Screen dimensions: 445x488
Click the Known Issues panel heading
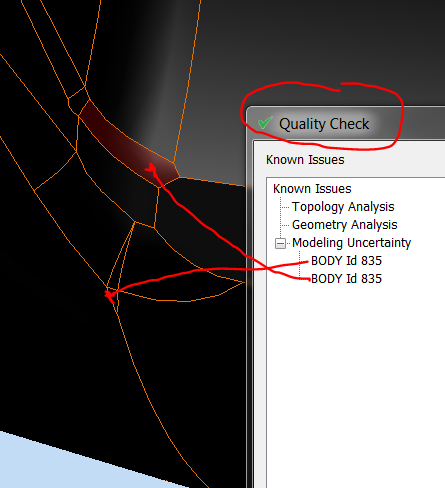305,160
